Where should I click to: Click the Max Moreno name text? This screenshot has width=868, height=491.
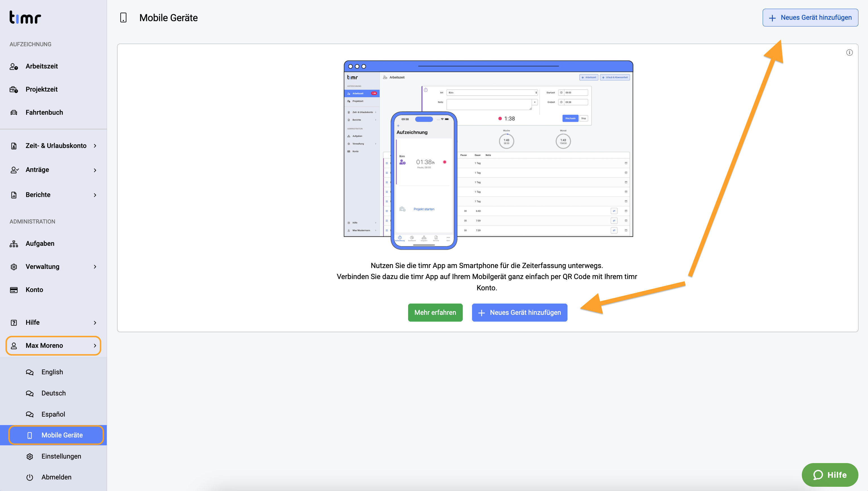(x=44, y=346)
